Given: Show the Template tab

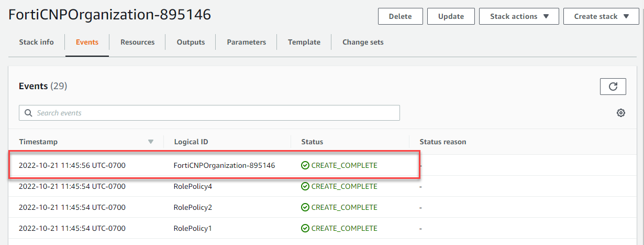Looking at the screenshot, I should (304, 42).
